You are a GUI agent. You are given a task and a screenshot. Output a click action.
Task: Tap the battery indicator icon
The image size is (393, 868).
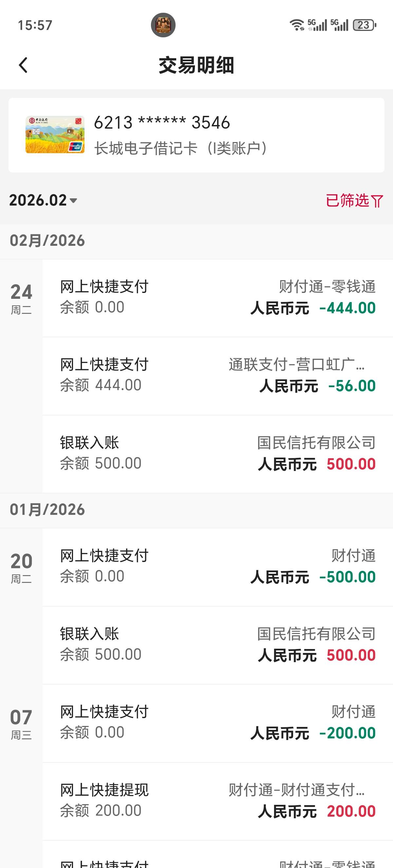coord(365,25)
